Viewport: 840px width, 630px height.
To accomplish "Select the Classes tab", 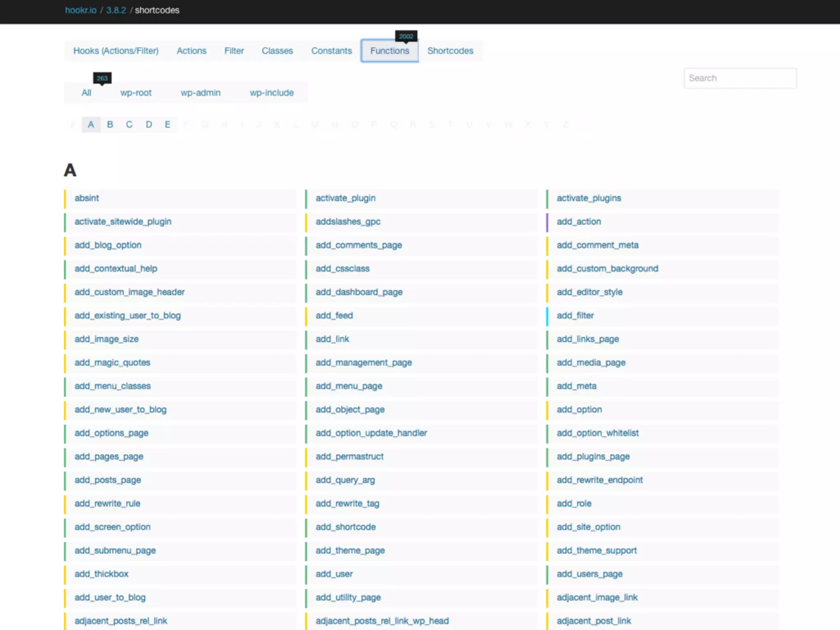I will click(277, 51).
